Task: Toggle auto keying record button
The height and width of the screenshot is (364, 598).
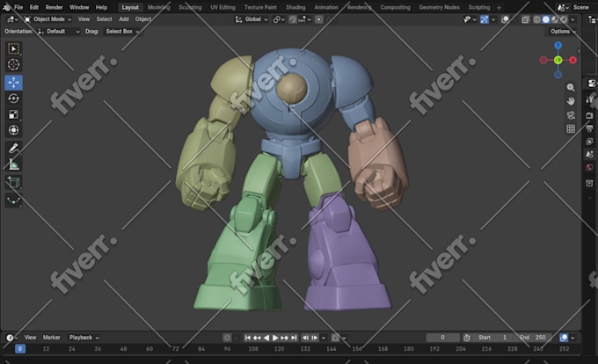Action: [227, 338]
